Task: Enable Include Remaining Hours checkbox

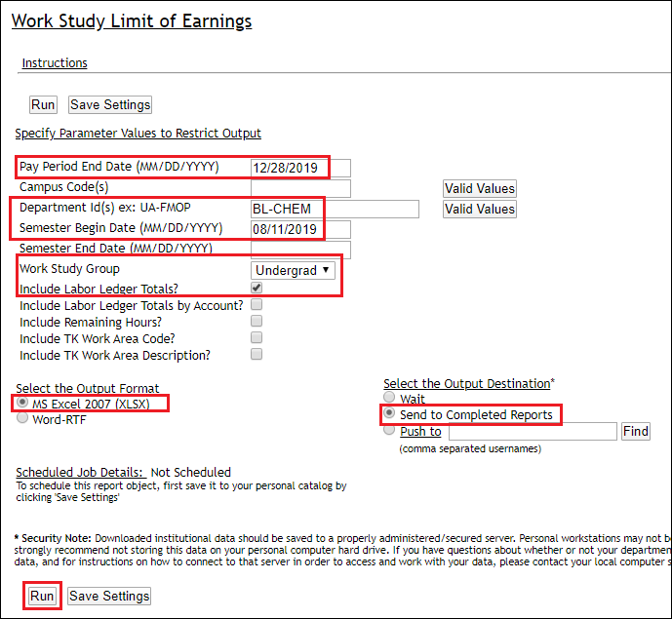Action: (x=257, y=321)
